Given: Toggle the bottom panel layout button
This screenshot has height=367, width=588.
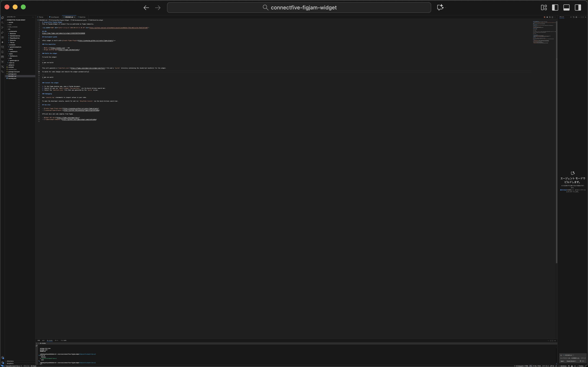Looking at the screenshot, I should [x=566, y=8].
